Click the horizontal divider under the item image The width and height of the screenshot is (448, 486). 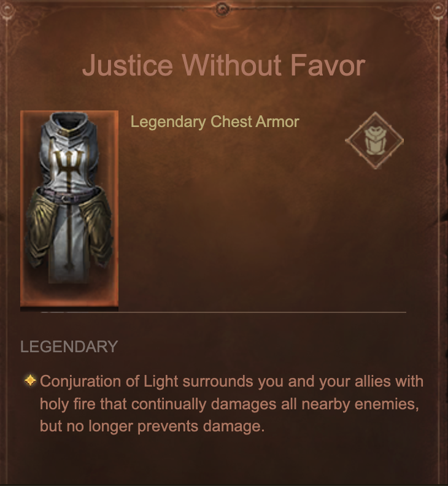click(223, 312)
